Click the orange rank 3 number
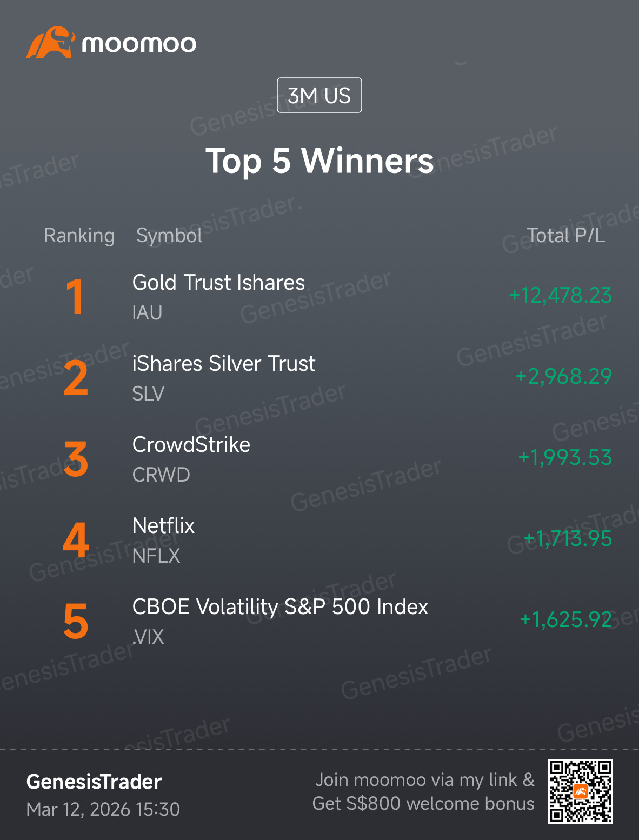The width and height of the screenshot is (639, 840). [76, 459]
